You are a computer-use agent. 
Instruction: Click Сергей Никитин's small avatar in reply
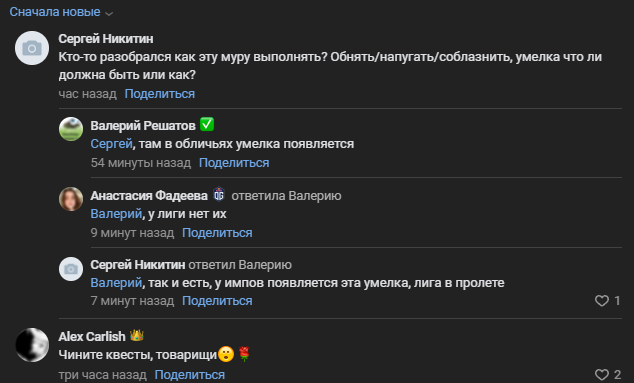click(71, 269)
